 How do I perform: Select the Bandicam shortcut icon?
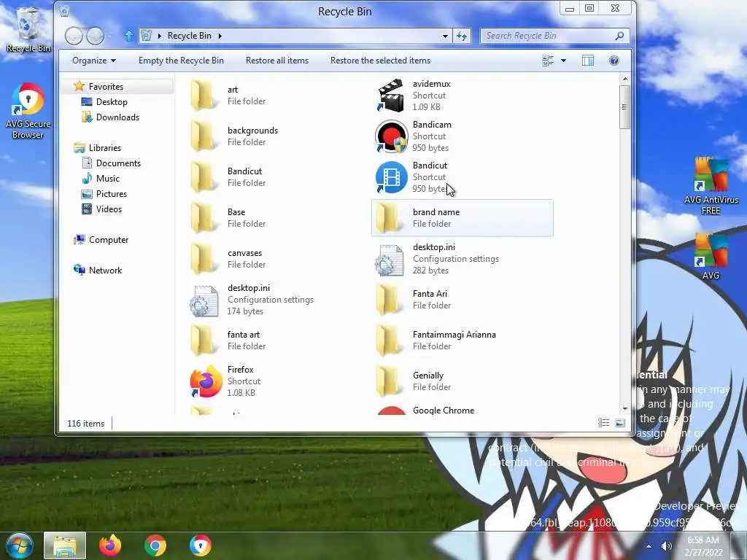(391, 136)
